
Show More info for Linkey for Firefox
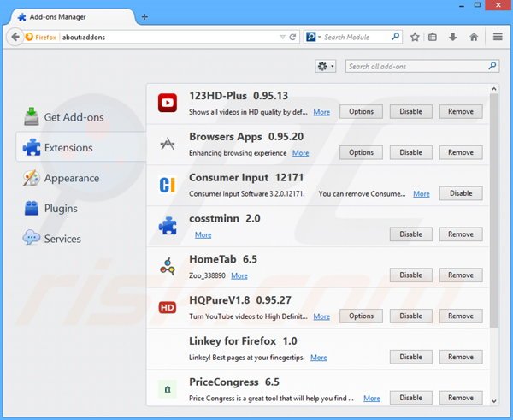click(319, 358)
